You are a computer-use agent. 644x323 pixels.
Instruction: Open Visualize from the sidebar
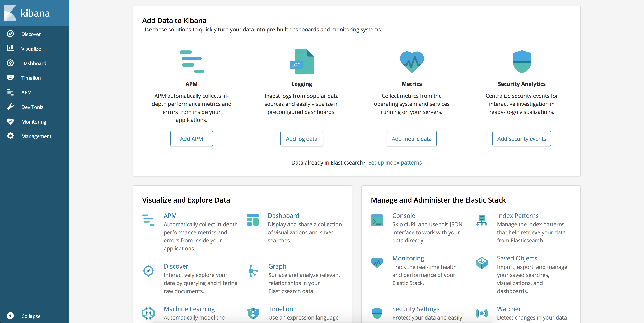[x=31, y=49]
